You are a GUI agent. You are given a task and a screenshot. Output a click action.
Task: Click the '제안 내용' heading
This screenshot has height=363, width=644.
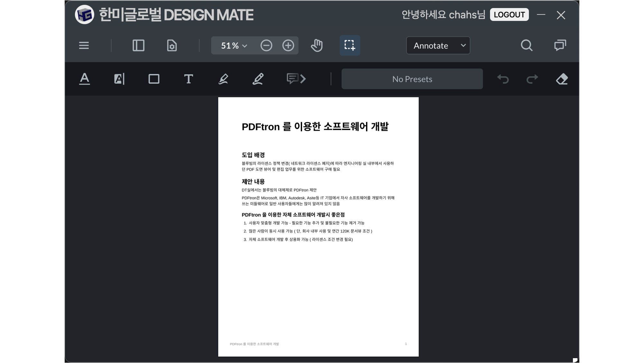click(x=253, y=182)
